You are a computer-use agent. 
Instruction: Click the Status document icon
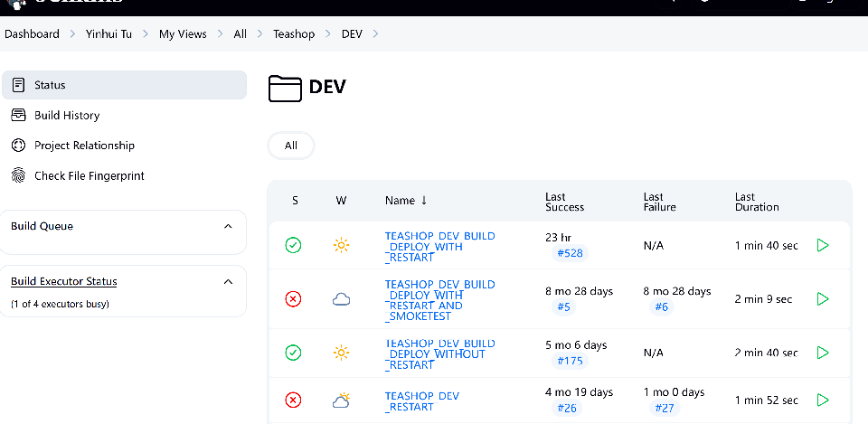(18, 85)
